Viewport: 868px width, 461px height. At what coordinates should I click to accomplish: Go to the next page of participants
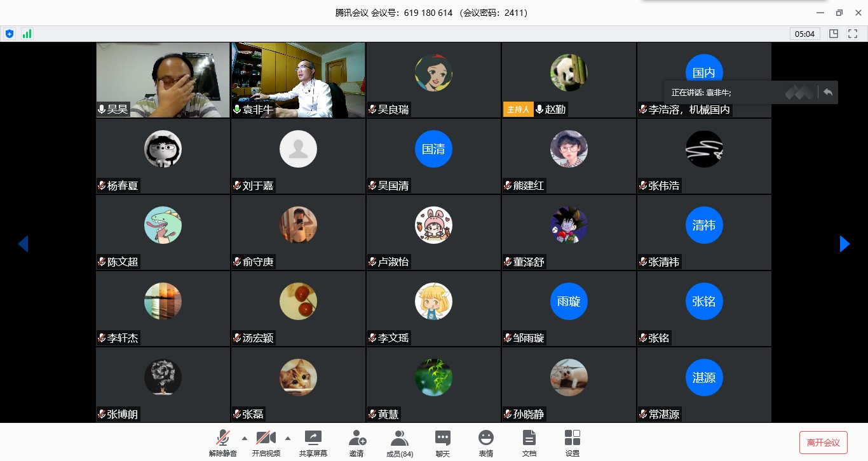point(844,244)
